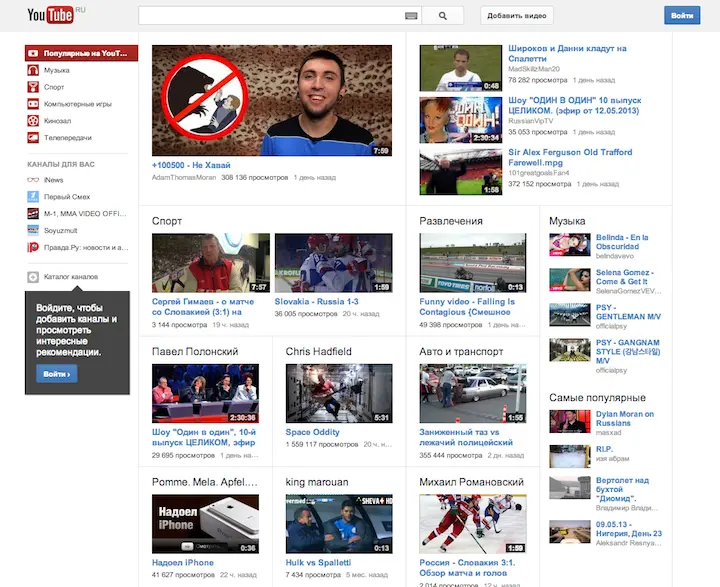
Task: Click the Войти button in sidebar tooltip
Action: coord(56,374)
